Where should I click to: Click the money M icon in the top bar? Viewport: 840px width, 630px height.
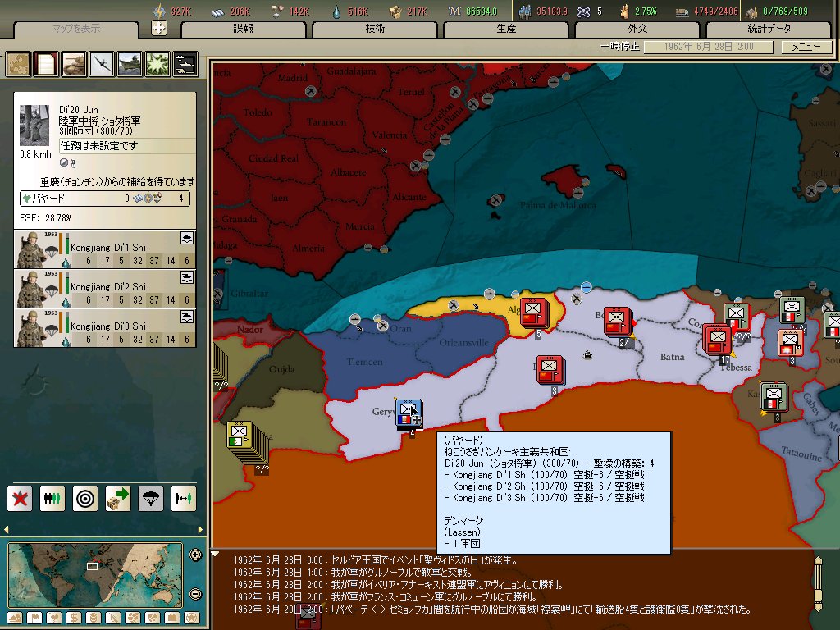coord(454,11)
